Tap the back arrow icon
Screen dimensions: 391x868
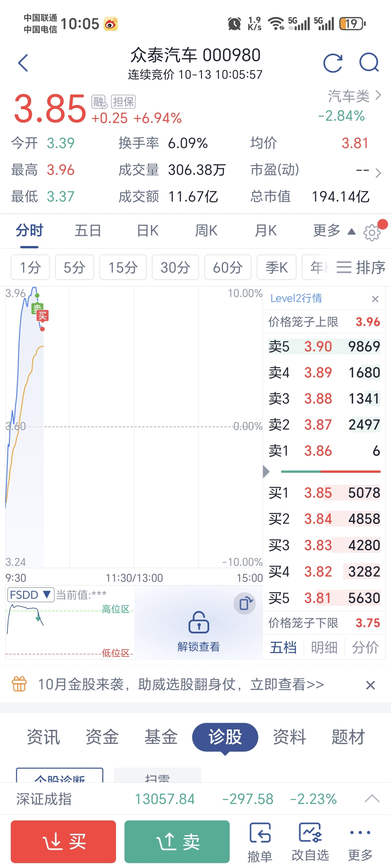pyautogui.click(x=23, y=63)
